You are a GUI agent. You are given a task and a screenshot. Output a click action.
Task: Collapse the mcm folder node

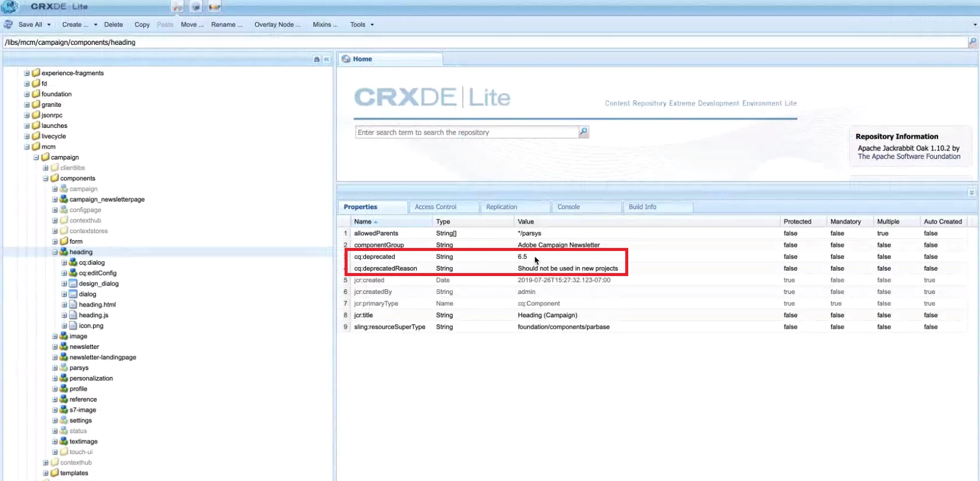click(x=27, y=146)
